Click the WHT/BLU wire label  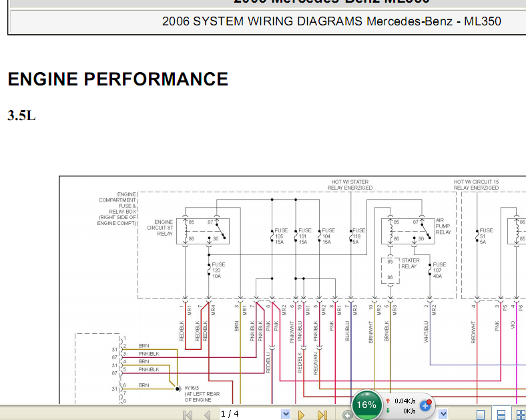coord(427,332)
